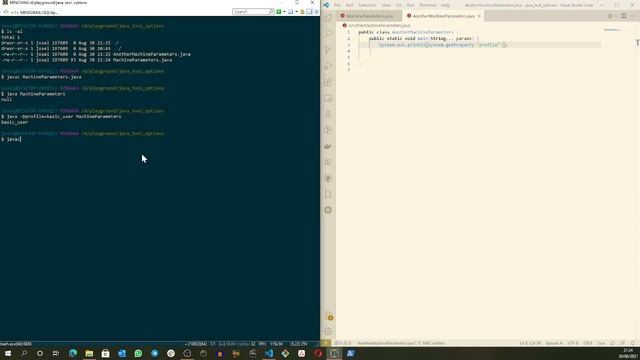Open Microsoft Store from taskbar
The height and width of the screenshot is (360, 640).
pos(105,353)
